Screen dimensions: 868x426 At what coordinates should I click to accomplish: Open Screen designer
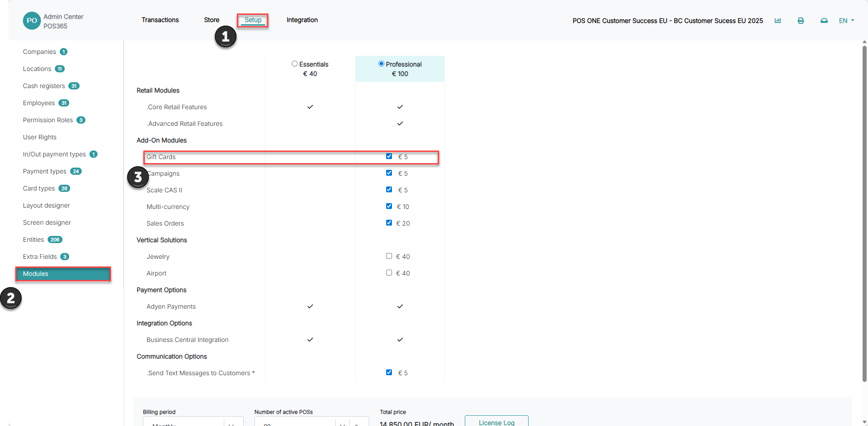click(47, 222)
